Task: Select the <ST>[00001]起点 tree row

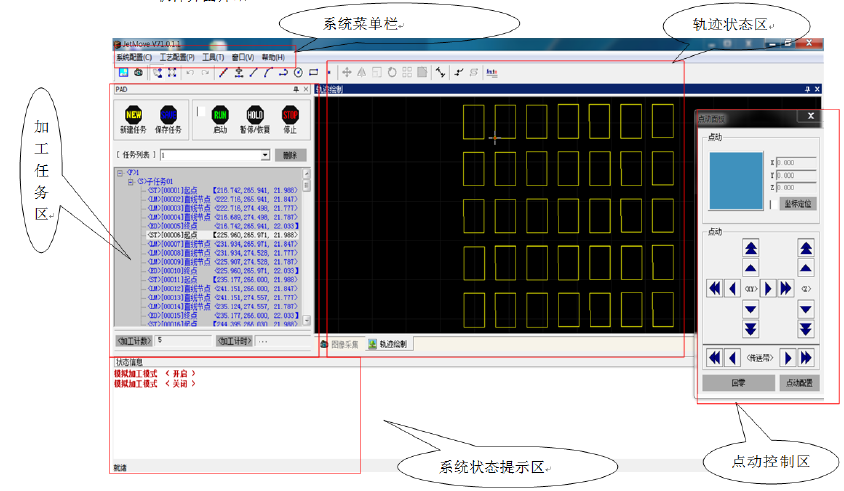Action: (x=223, y=191)
